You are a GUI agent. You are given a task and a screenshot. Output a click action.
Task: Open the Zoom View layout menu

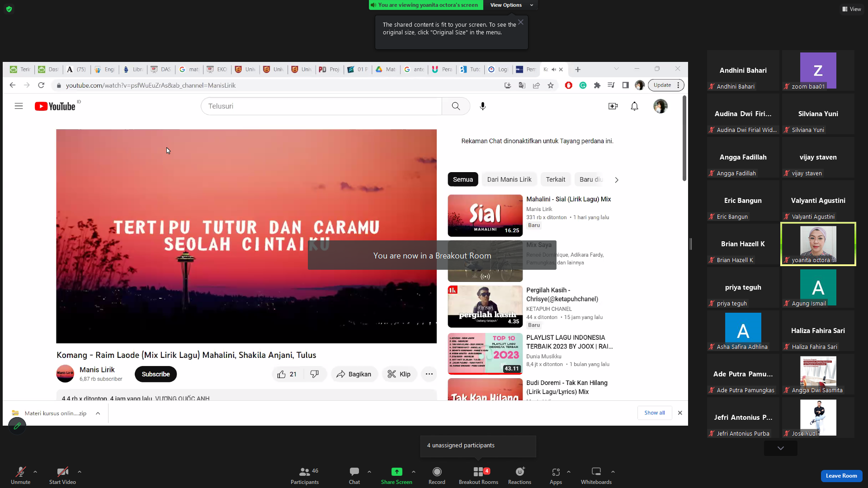coord(851,9)
